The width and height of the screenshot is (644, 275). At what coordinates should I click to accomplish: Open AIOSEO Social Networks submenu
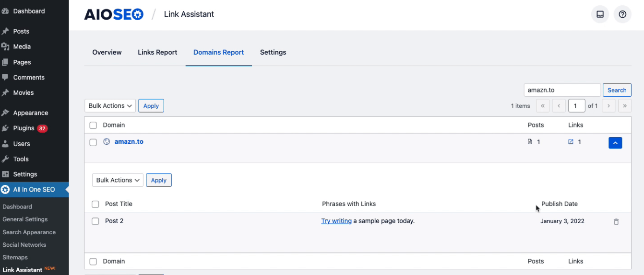click(24, 245)
